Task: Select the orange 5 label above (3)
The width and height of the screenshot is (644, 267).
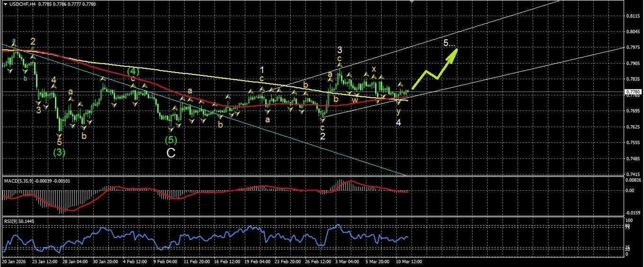Action: pos(59,142)
